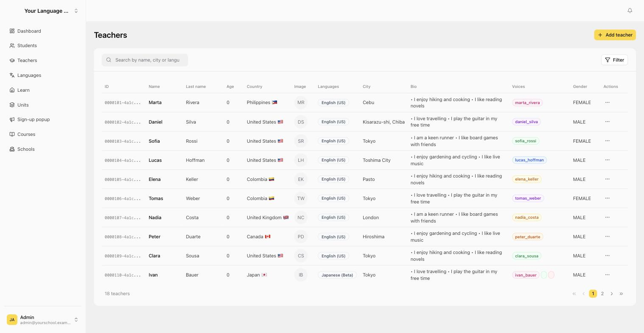The width and height of the screenshot is (644, 333).
Task: Click the Add teacher button
Action: pos(615,35)
